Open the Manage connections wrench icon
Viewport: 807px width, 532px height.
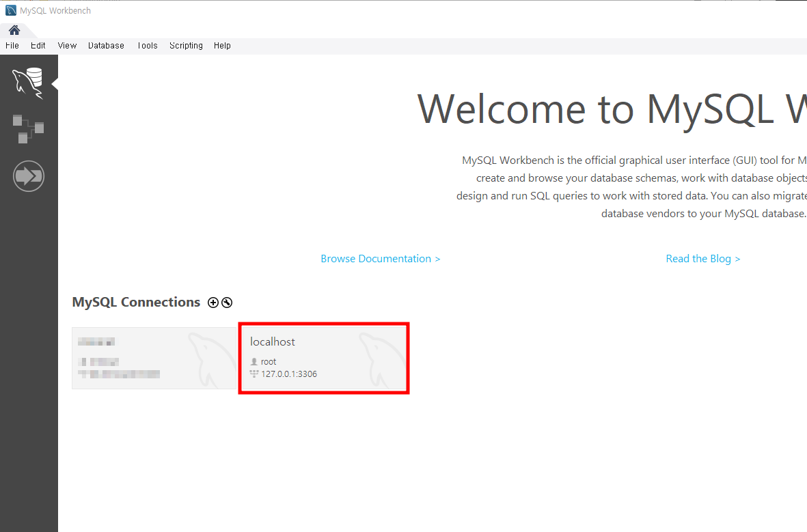[x=227, y=303]
